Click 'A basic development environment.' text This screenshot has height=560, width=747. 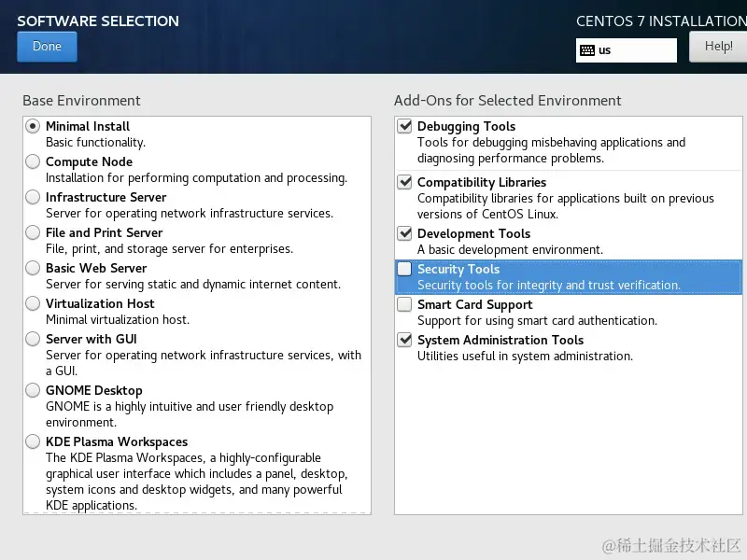point(510,249)
